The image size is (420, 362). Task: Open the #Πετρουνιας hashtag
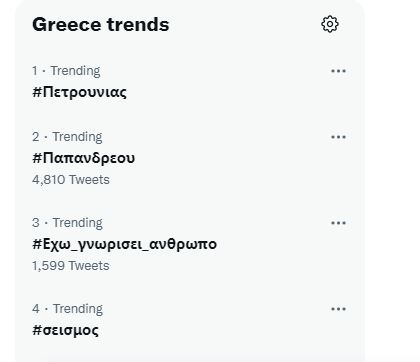(x=79, y=92)
